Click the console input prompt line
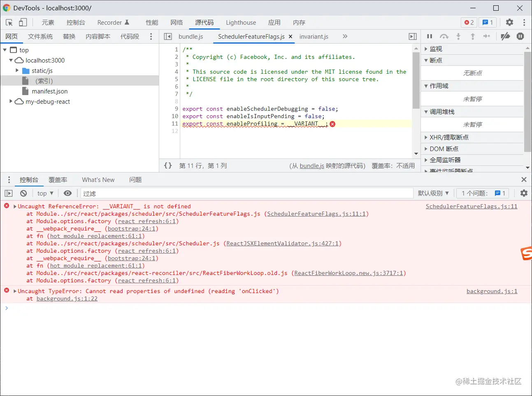Image resolution: width=532 pixels, height=396 pixels. coord(266,308)
